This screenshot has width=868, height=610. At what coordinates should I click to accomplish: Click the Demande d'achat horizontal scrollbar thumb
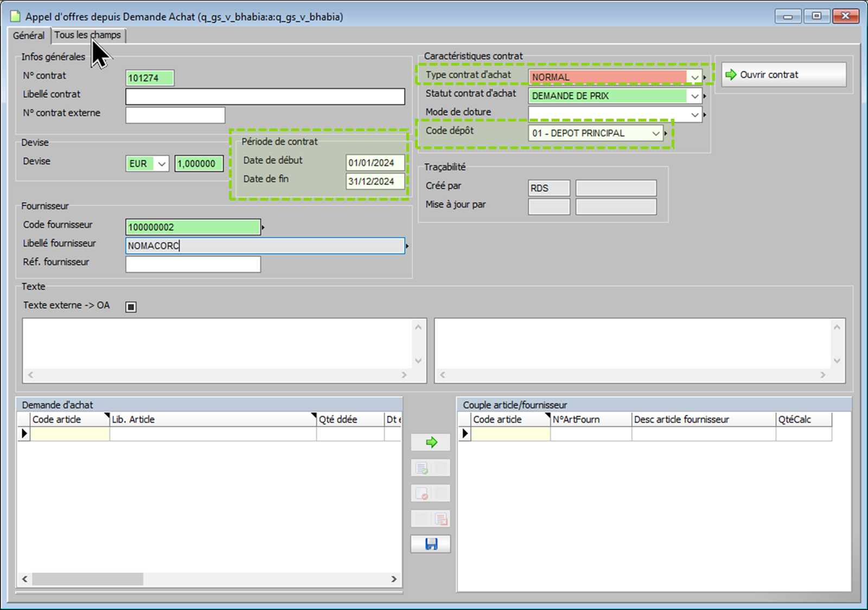[87, 579]
